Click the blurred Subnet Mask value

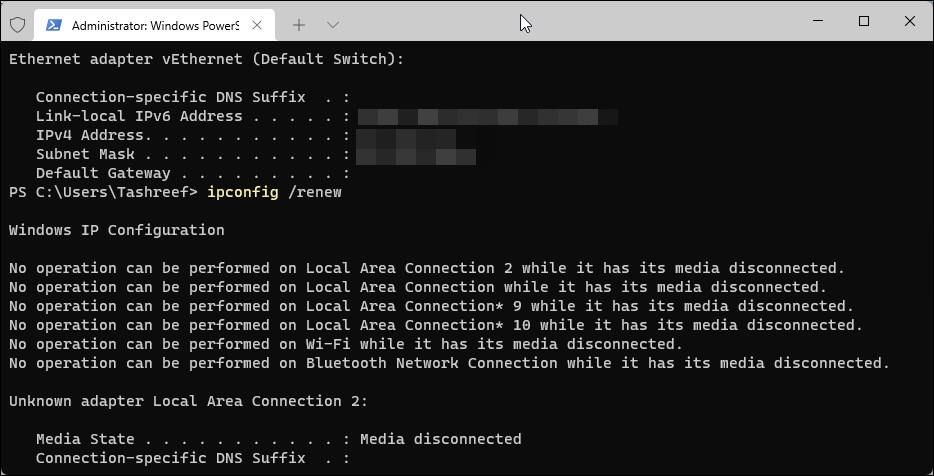[415, 155]
